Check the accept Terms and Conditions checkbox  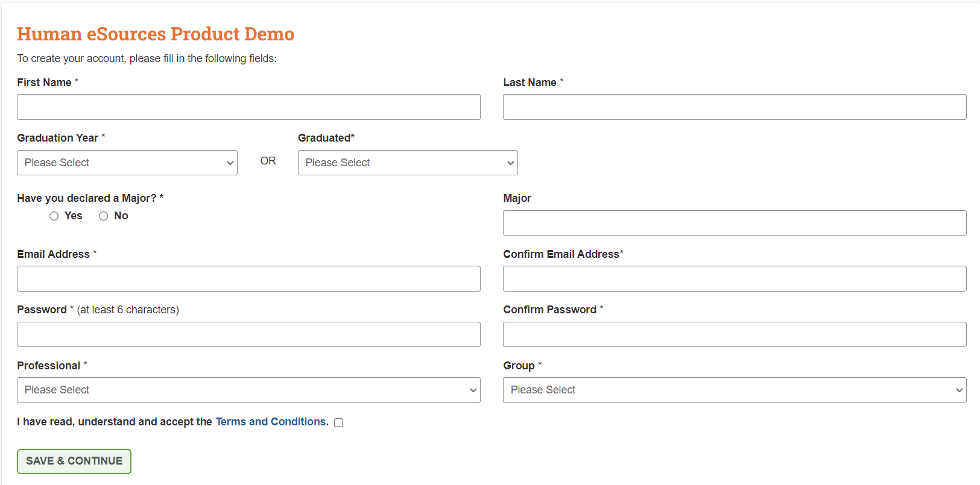[339, 422]
